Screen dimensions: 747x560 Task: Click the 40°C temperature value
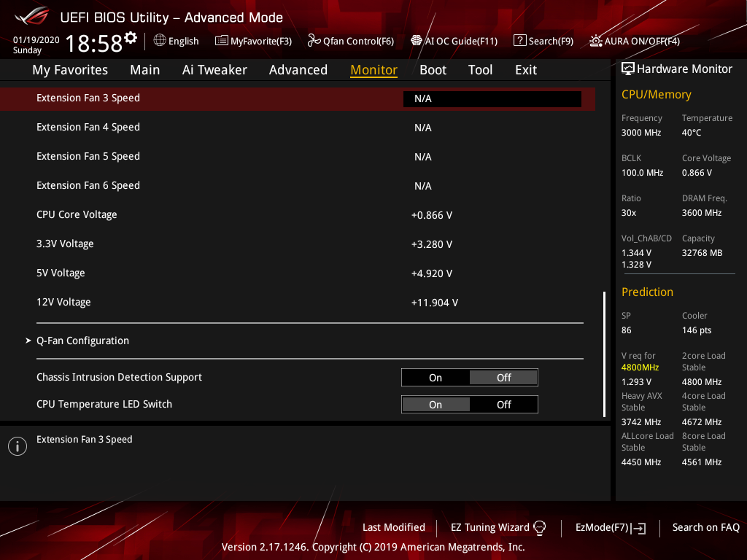click(x=692, y=133)
